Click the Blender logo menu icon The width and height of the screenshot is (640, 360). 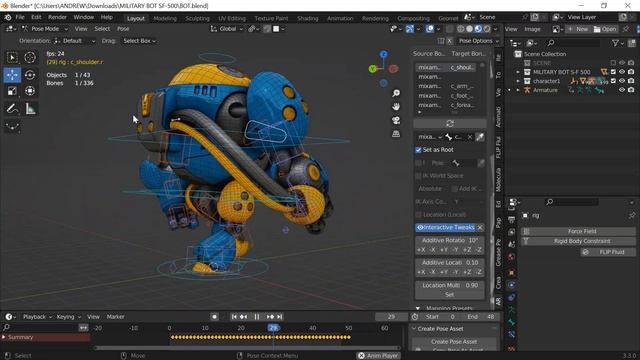coord(8,18)
